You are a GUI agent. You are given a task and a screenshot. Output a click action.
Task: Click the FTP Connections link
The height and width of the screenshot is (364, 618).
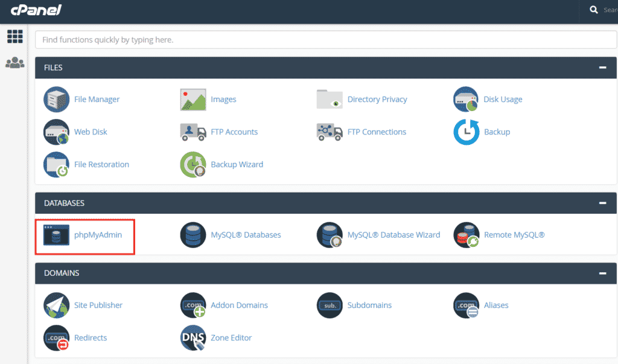click(377, 132)
